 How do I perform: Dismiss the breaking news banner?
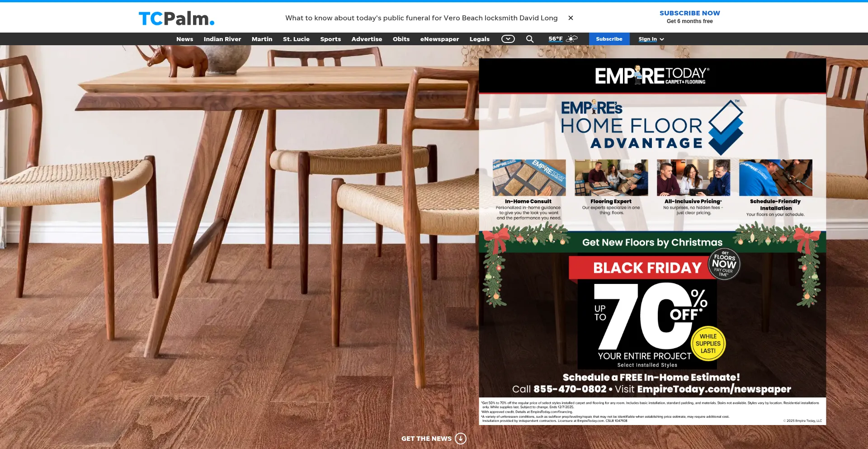571,18
